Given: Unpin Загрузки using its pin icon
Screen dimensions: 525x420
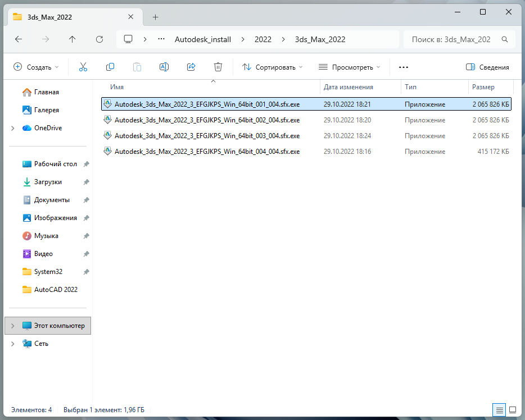Looking at the screenshot, I should 87,182.
